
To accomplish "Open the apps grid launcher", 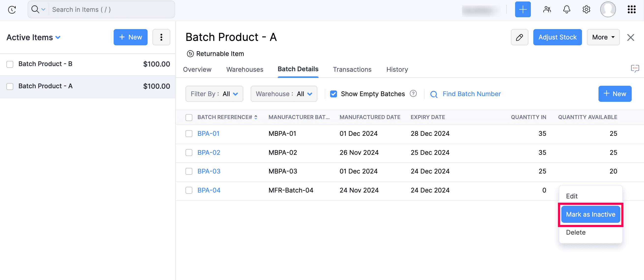I will pyautogui.click(x=631, y=10).
